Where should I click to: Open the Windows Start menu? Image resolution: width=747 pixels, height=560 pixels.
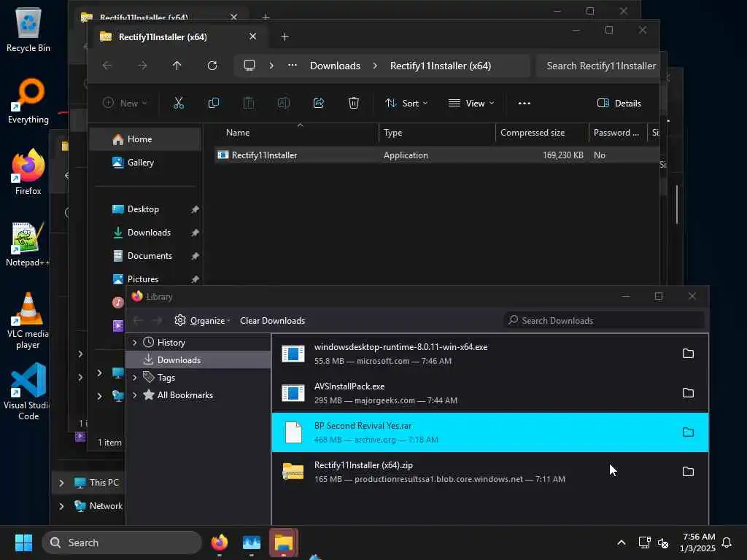point(23,542)
